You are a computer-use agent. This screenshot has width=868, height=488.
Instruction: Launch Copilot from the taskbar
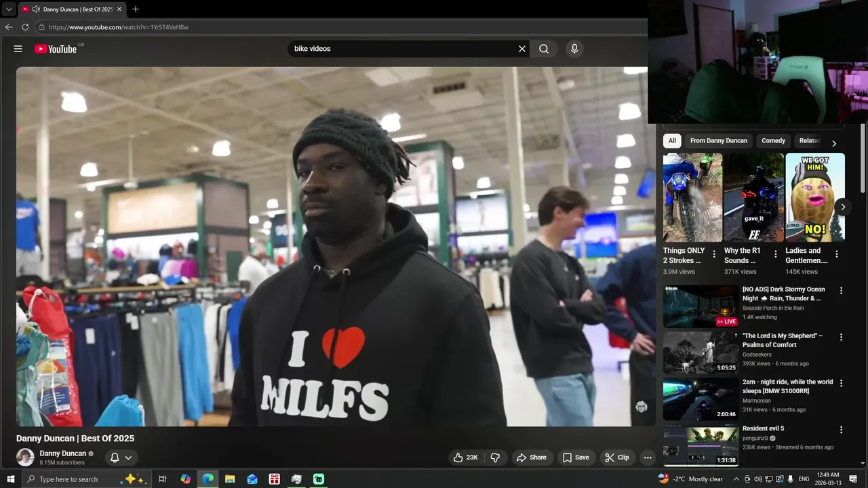[x=186, y=479]
